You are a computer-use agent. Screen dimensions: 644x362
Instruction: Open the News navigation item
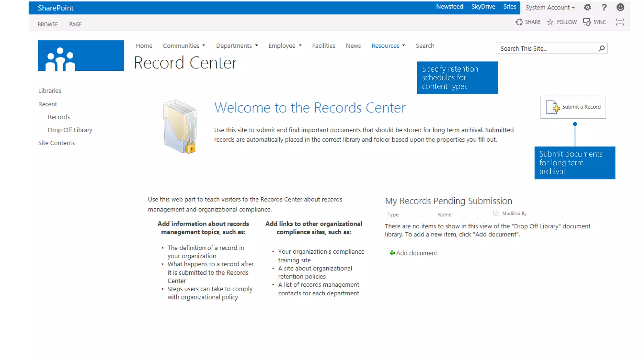coord(353,46)
